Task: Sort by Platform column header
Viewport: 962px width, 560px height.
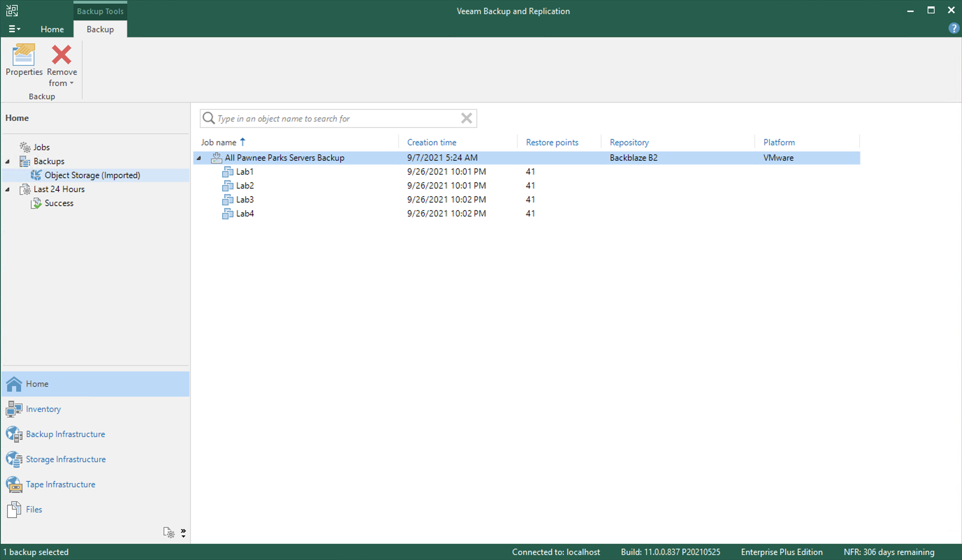Action: pyautogui.click(x=779, y=142)
